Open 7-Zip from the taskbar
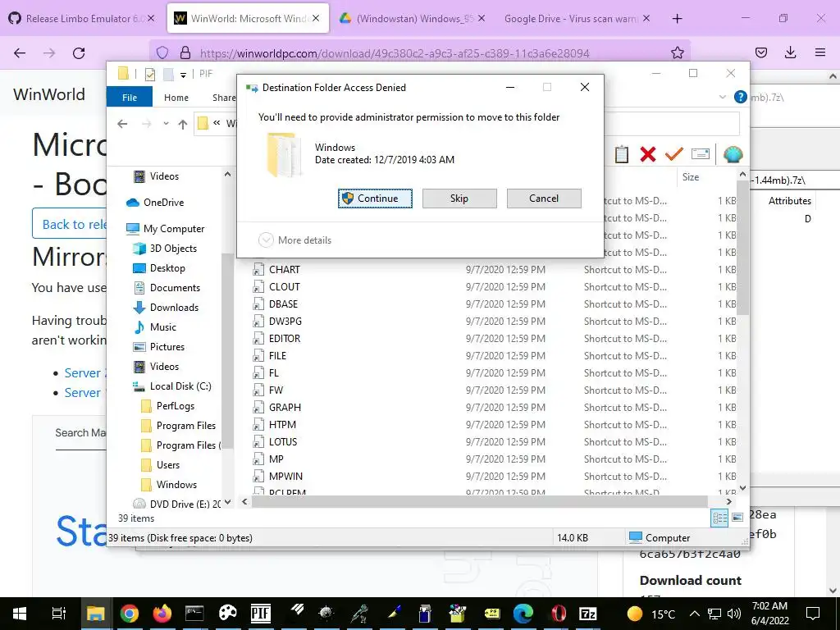 click(587, 613)
